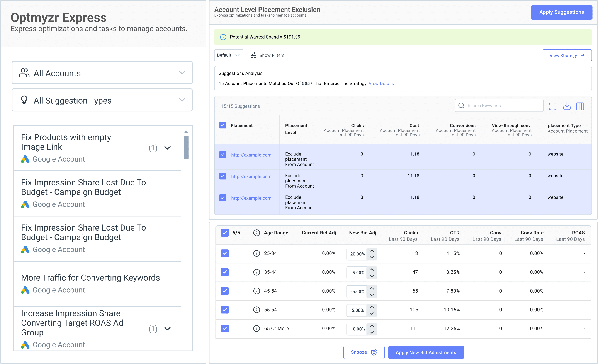Decrease the 25-34 new bid adjustment
This screenshot has height=364, width=598.
(x=372, y=257)
